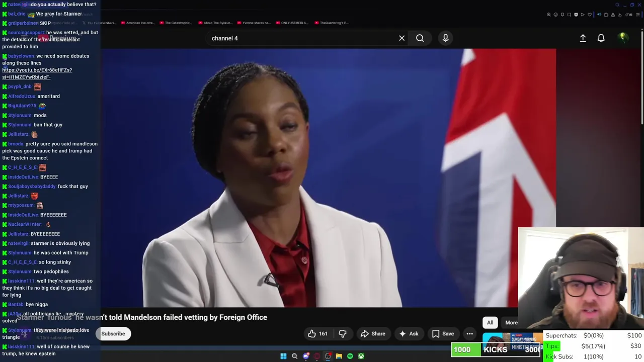Screen dimensions: 644x362
Task: Like the video with 161 likes
Action: coord(317,334)
